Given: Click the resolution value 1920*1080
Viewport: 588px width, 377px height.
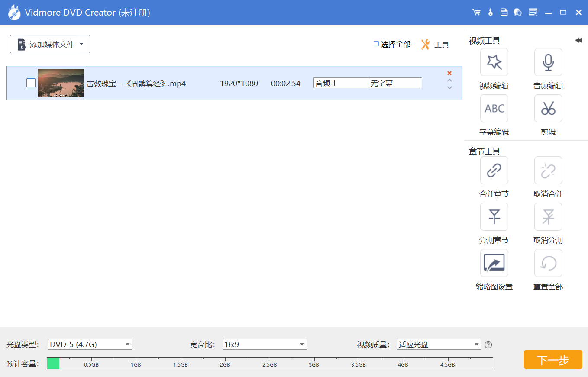Looking at the screenshot, I should point(239,84).
